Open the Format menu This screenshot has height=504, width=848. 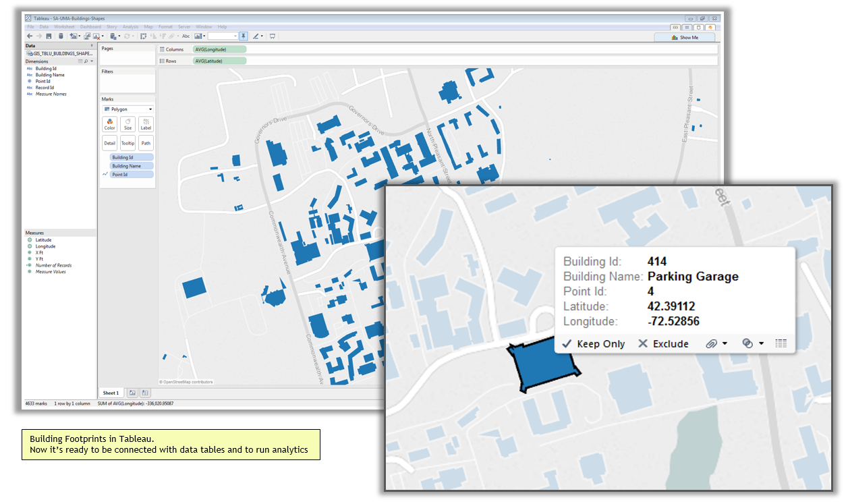tap(165, 27)
